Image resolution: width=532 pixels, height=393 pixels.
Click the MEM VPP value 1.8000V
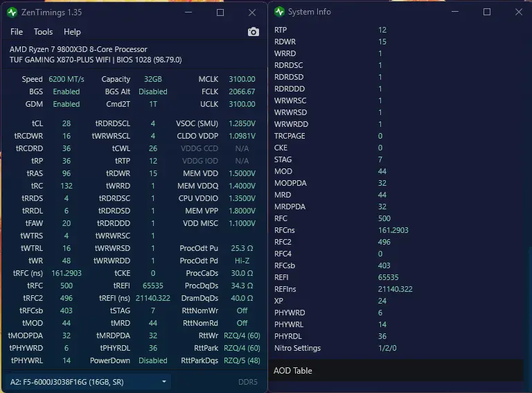click(242, 211)
